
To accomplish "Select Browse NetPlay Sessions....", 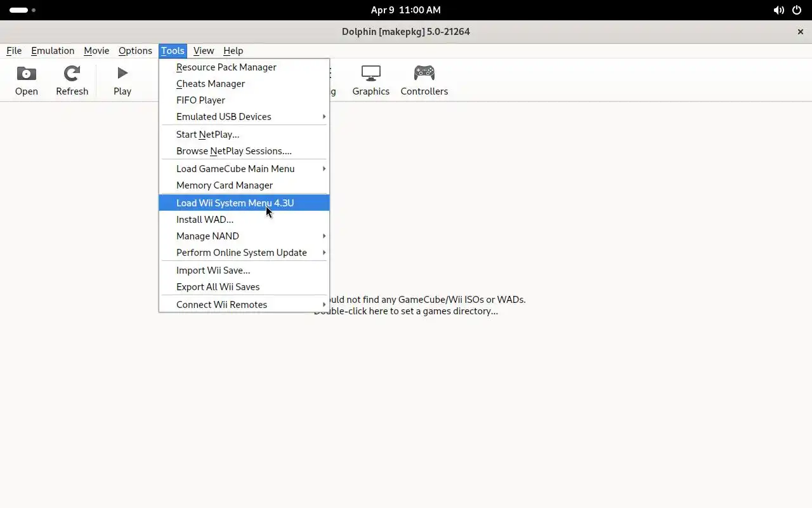I will point(244,151).
